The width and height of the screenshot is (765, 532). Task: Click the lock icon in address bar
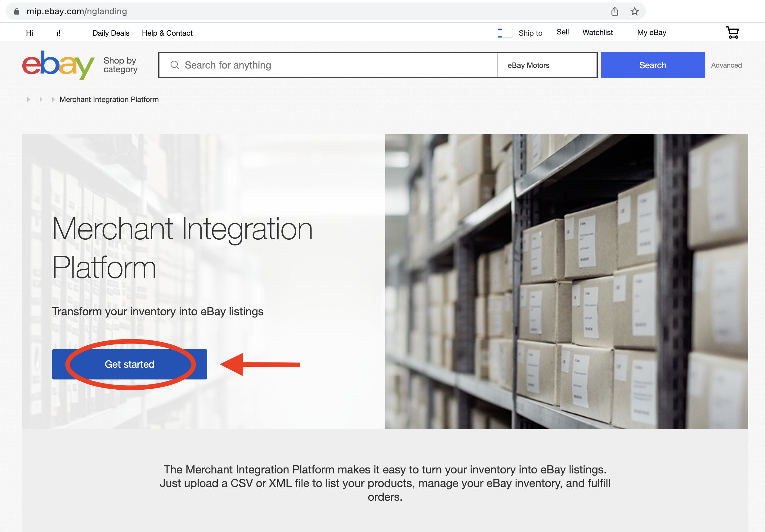(x=17, y=11)
